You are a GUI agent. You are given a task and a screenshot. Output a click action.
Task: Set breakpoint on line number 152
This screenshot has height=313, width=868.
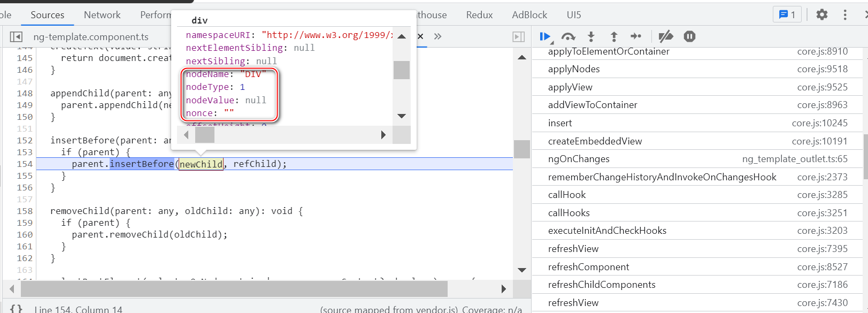point(25,141)
